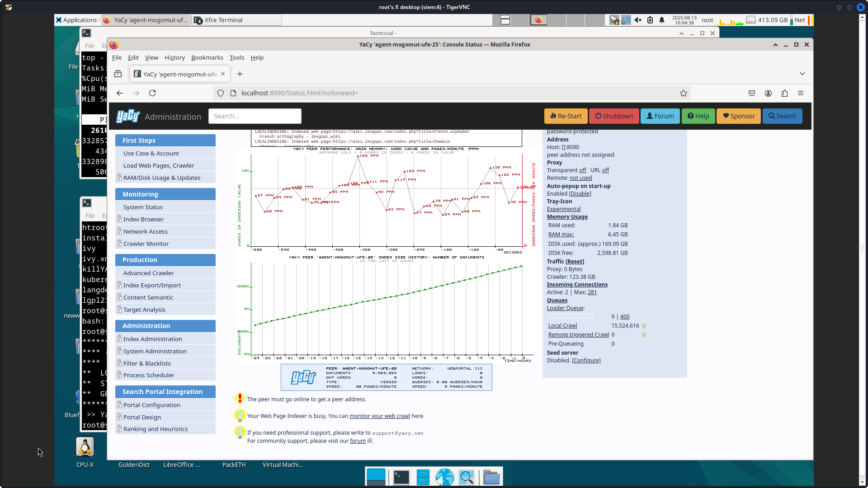Open Firefox recent browsing view button

coord(118,74)
